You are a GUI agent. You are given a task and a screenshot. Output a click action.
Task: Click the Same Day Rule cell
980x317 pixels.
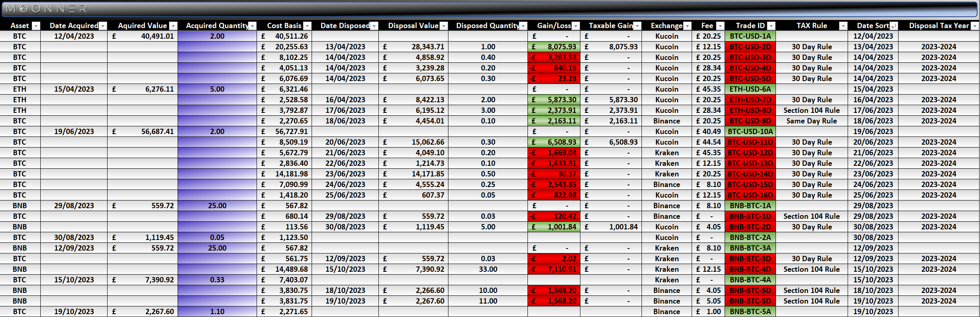pyautogui.click(x=811, y=121)
